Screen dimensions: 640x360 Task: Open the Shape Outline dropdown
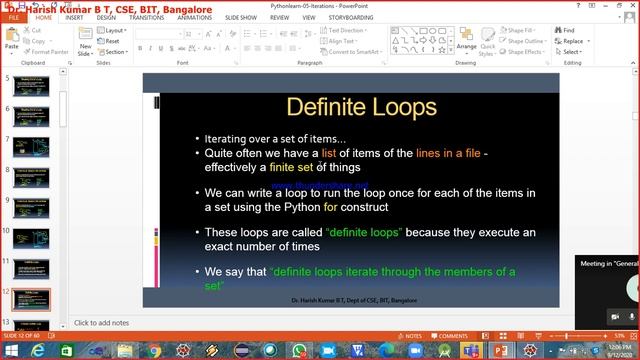coord(522,41)
